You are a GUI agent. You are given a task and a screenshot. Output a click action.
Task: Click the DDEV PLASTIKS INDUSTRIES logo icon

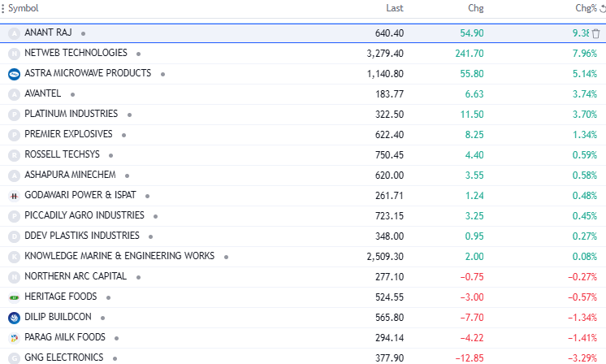click(x=14, y=236)
